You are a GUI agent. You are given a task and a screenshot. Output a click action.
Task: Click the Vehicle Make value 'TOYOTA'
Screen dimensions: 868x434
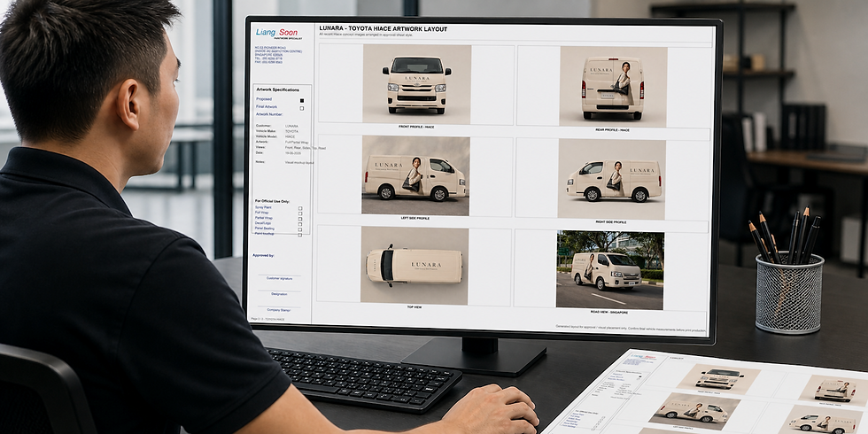pos(291,131)
